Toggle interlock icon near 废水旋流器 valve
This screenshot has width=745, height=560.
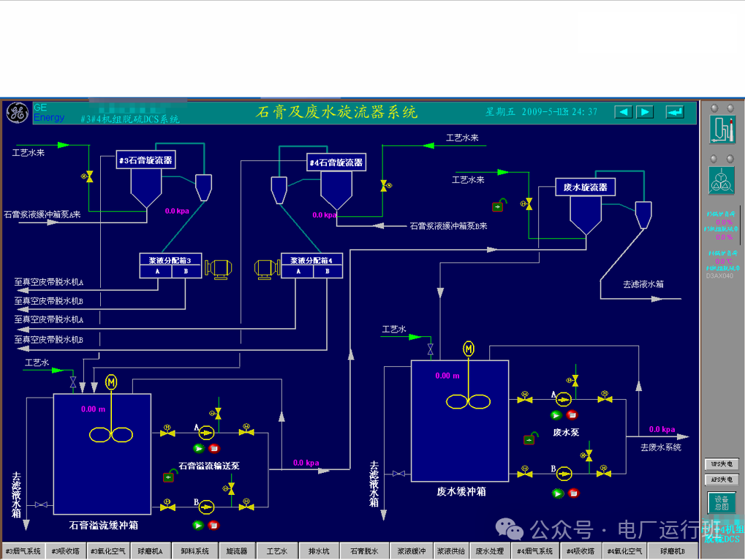[499, 205]
